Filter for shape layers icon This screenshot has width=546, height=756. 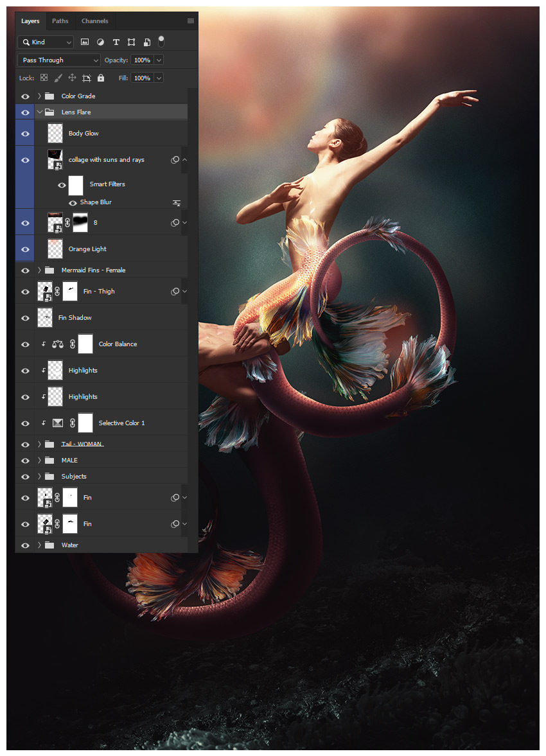coord(131,42)
